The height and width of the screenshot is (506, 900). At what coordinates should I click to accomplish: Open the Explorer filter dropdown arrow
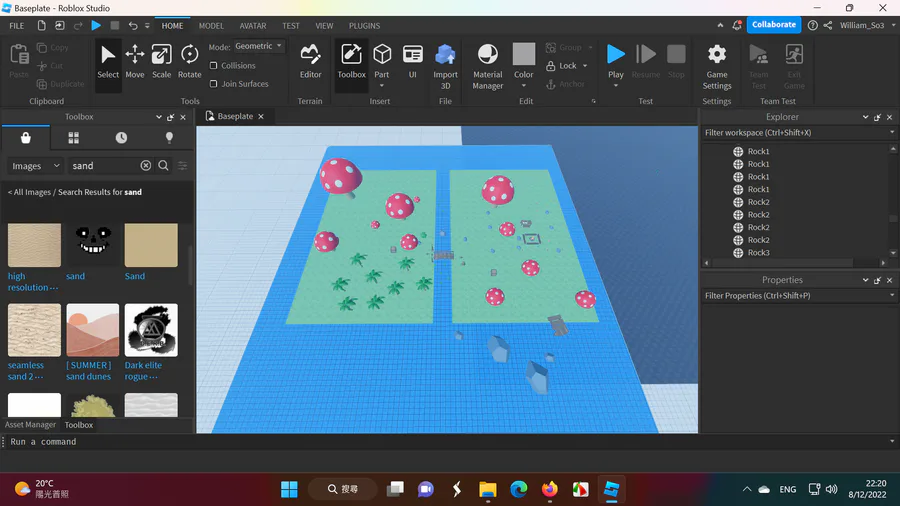pos(892,133)
